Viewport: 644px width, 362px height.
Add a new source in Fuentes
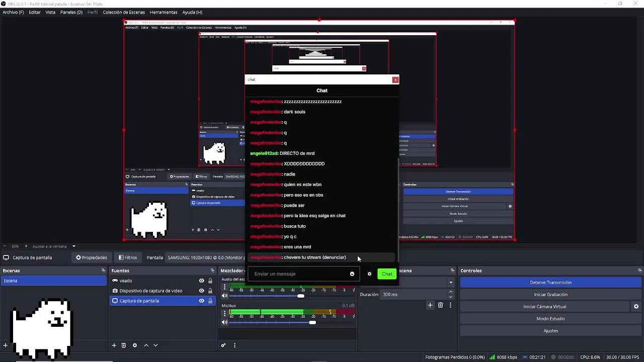[114, 345]
